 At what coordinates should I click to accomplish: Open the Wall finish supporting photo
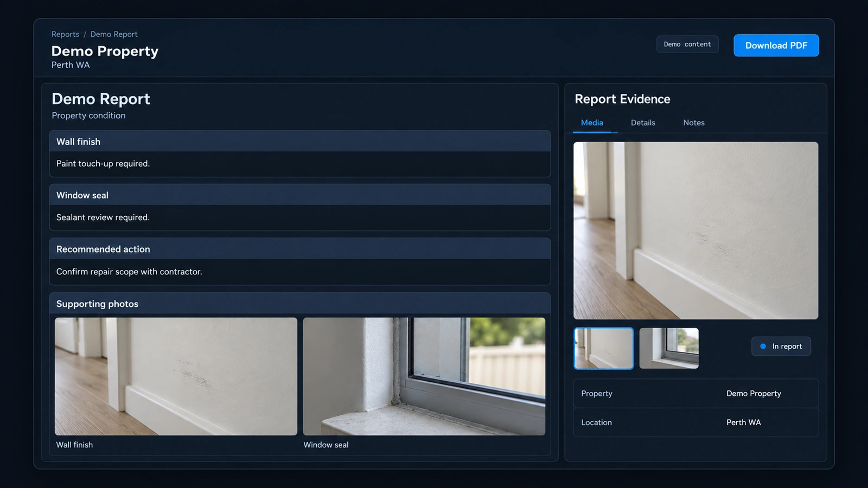tap(176, 376)
